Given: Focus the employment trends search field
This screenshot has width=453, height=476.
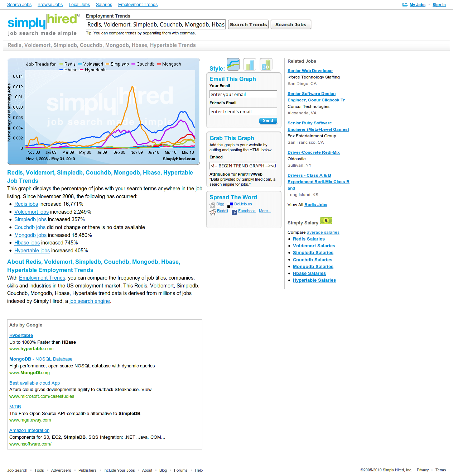Looking at the screenshot, I should (x=156, y=24).
